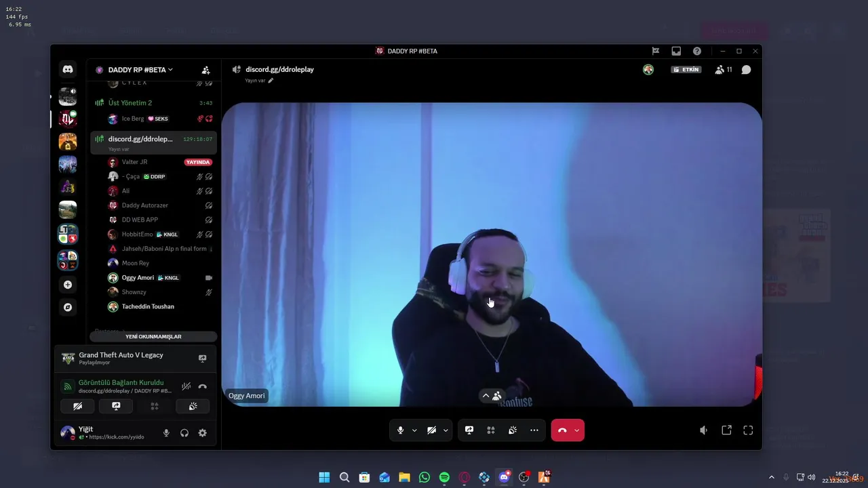Pop out the video window
This screenshot has width=868, height=488.
[x=726, y=430]
